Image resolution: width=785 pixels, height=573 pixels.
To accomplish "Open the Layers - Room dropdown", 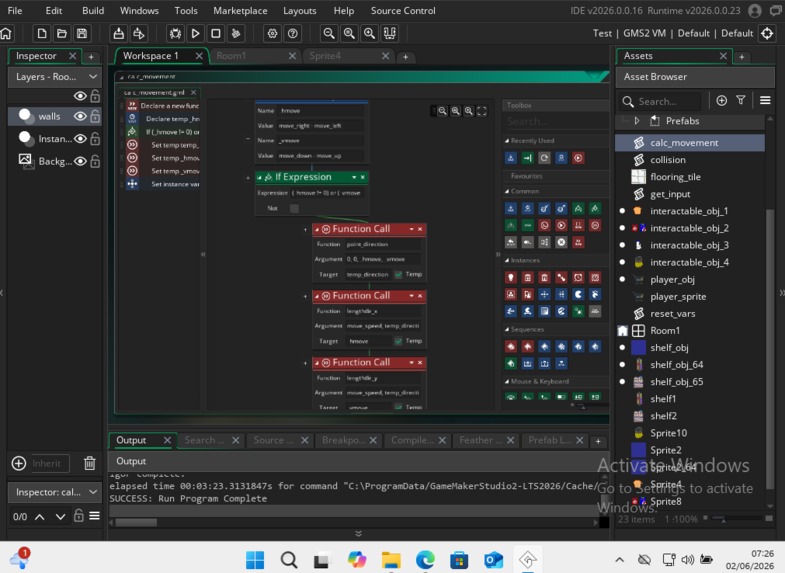I will (x=55, y=77).
